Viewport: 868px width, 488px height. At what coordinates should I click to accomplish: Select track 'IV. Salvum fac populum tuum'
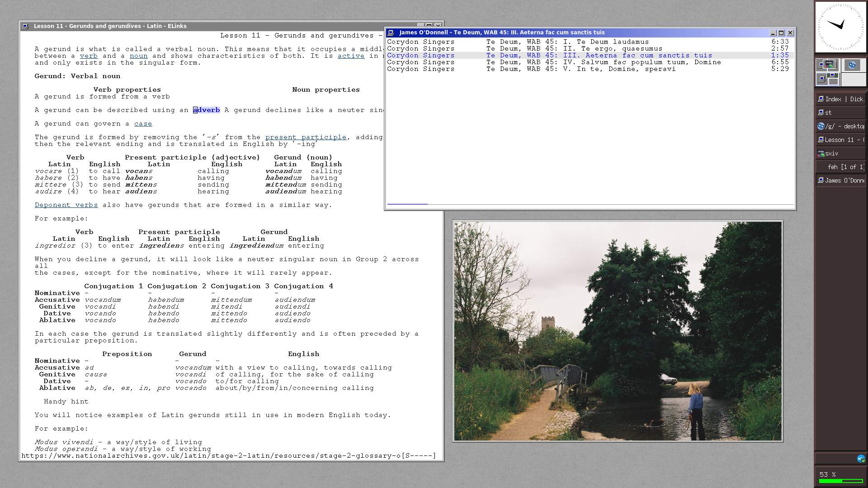[x=642, y=62]
